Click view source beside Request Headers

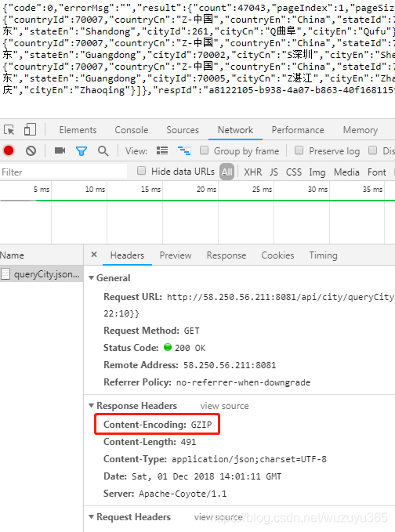point(218,517)
